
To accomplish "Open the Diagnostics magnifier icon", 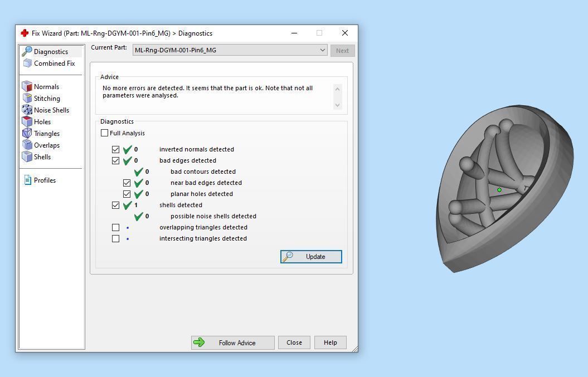I will [27, 51].
